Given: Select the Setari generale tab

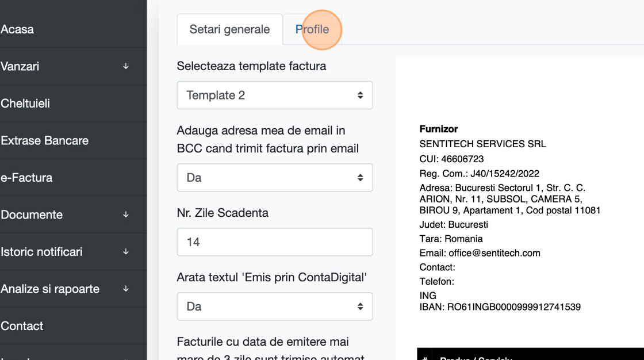Looking at the screenshot, I should pyautogui.click(x=229, y=29).
